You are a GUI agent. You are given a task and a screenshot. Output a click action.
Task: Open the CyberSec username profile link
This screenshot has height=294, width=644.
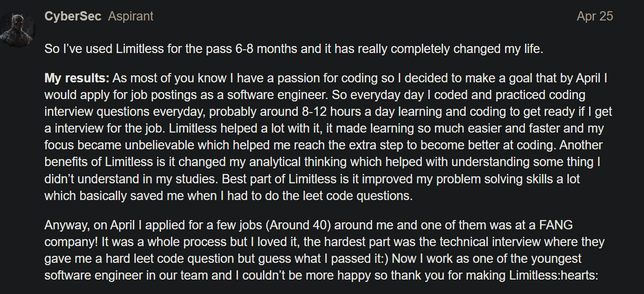point(73,16)
